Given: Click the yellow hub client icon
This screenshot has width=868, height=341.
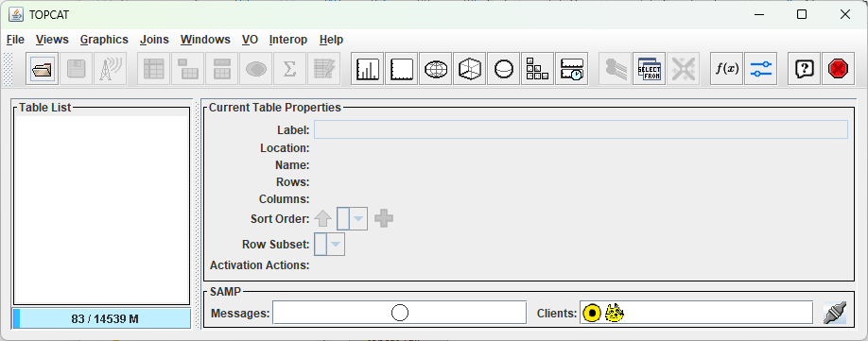Looking at the screenshot, I should click(592, 313).
